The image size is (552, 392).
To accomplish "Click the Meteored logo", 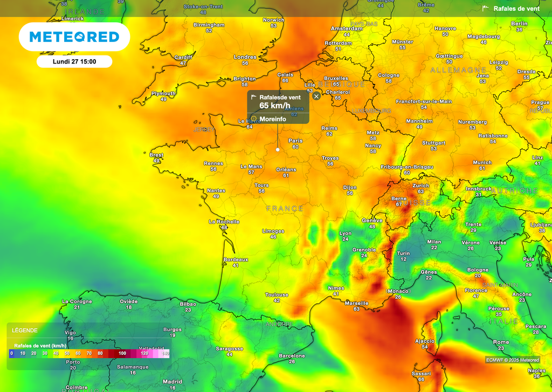I will coord(74,37).
